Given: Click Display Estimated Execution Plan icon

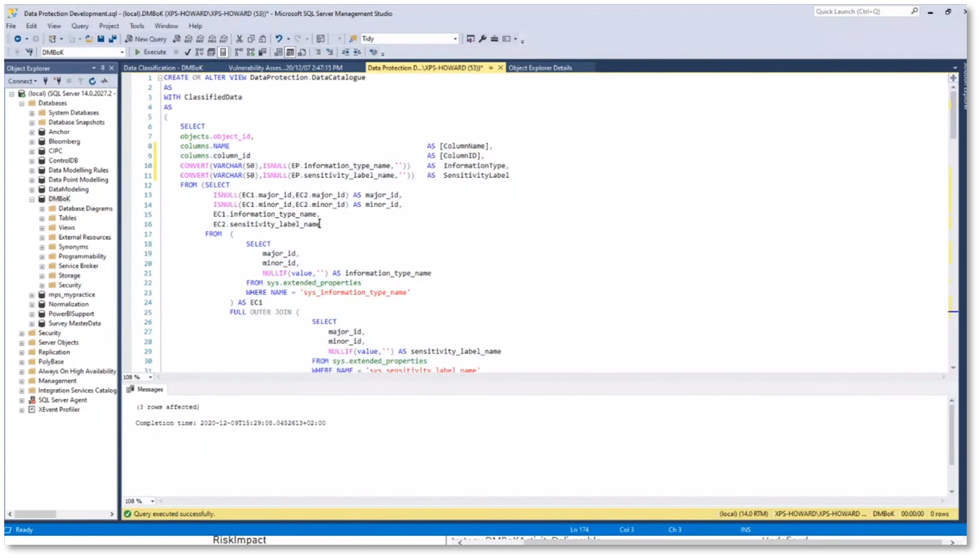Looking at the screenshot, I should point(199,52).
